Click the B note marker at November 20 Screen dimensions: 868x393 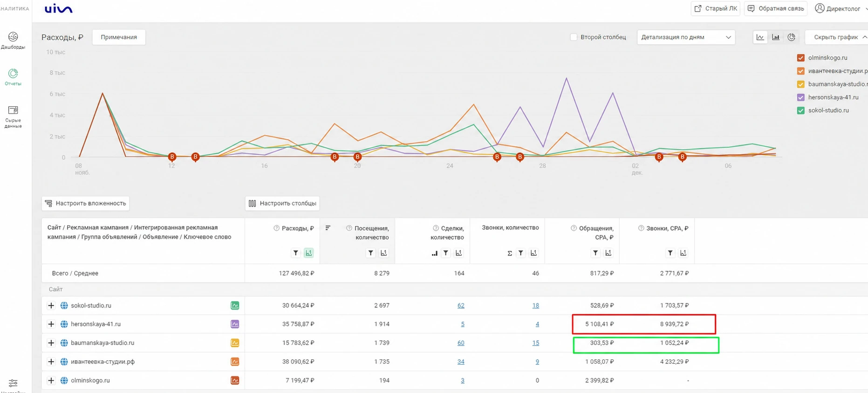coord(357,157)
